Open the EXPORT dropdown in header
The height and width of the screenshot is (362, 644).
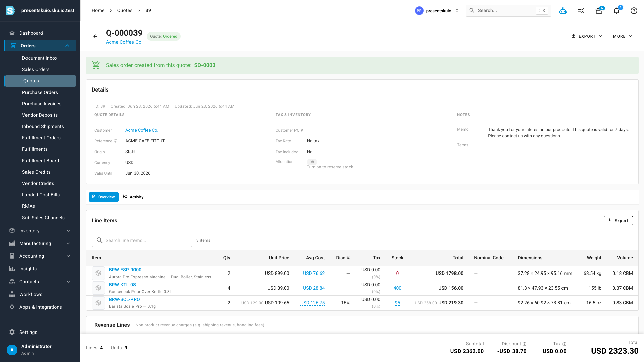[x=587, y=36]
